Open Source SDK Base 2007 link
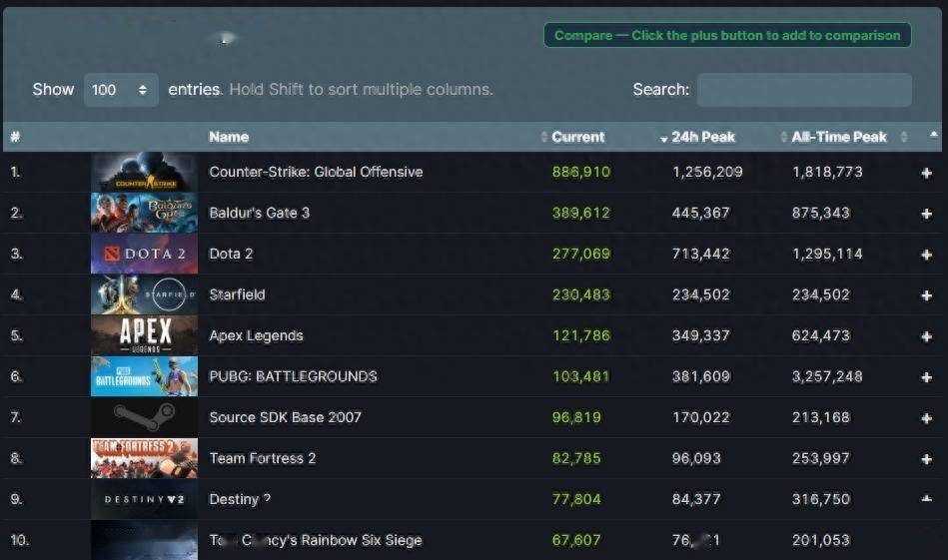The image size is (948, 560). tap(285, 417)
